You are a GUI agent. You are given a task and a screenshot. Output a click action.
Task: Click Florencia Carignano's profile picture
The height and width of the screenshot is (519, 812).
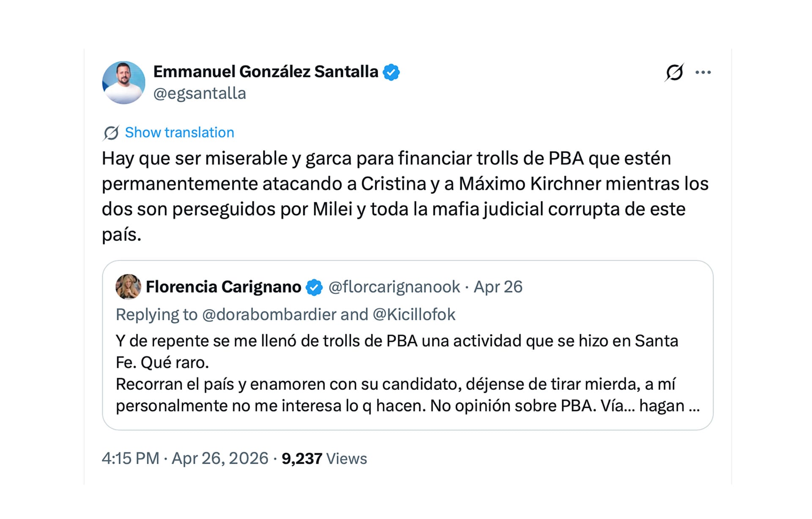[128, 287]
